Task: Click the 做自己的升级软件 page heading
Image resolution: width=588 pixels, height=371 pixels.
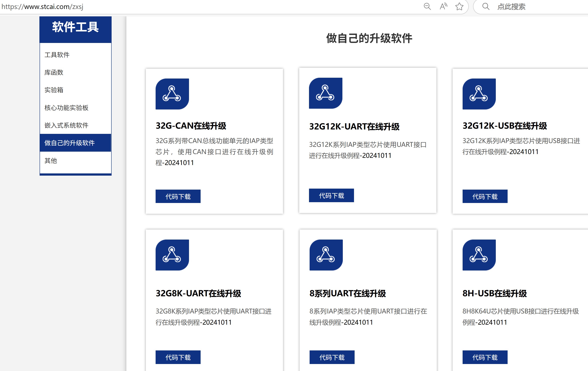Action: coord(369,38)
